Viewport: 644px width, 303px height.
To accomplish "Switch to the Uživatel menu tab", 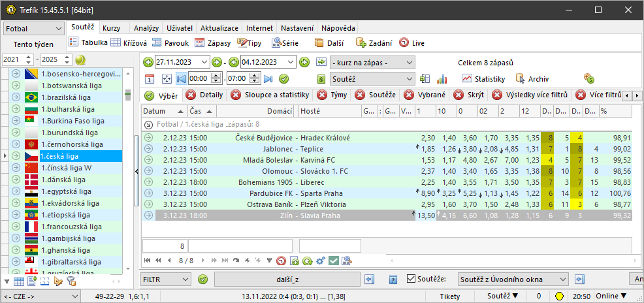I will 180,28.
